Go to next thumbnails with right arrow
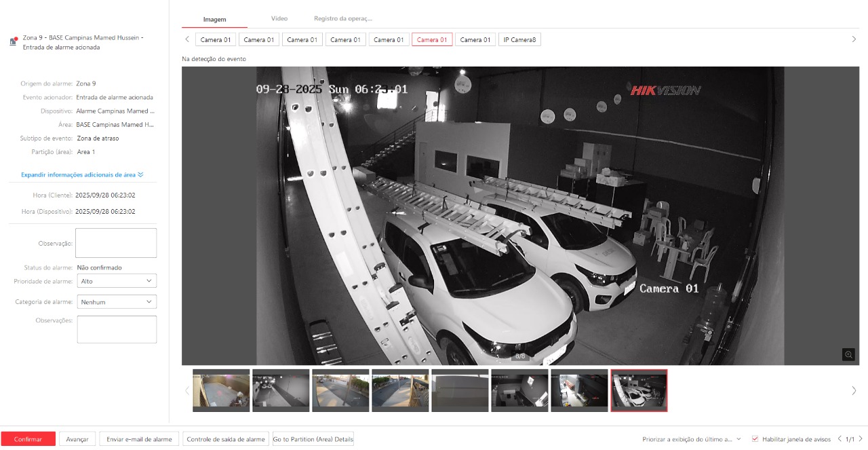The image size is (868, 450). pyautogui.click(x=854, y=390)
